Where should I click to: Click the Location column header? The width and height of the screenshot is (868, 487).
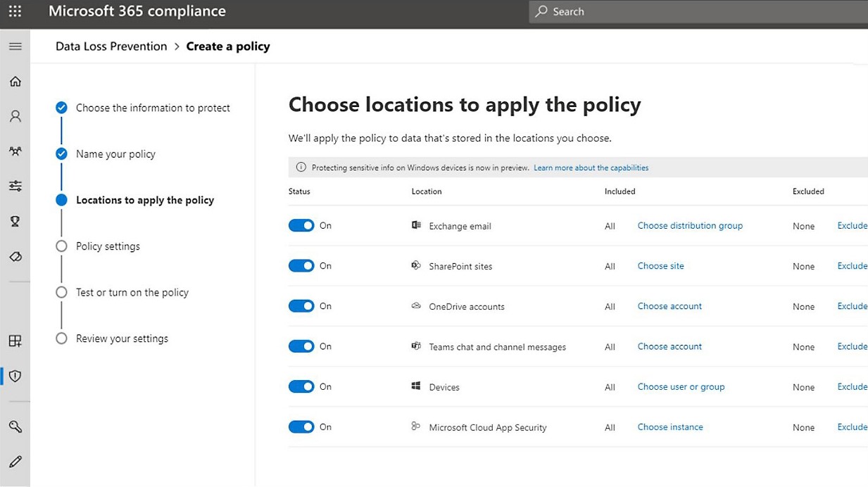click(427, 191)
